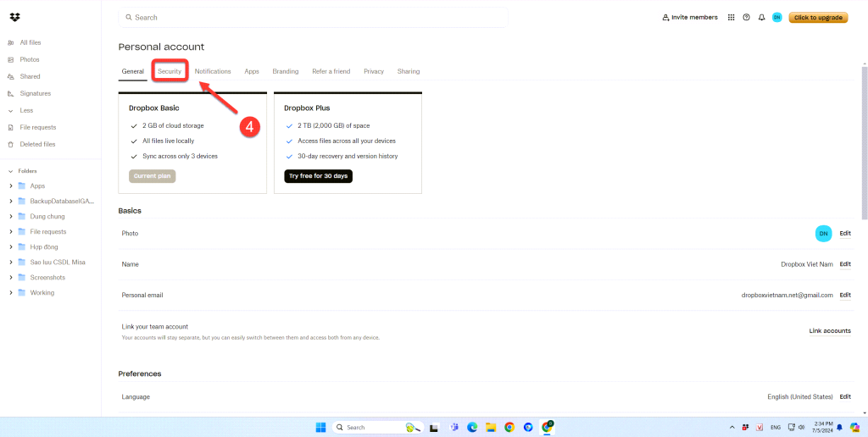Open the taskbar clock and date
868x437 pixels.
pyautogui.click(x=821, y=427)
